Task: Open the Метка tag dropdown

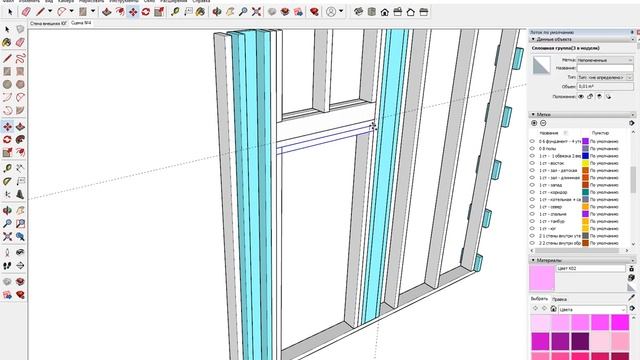Action: (x=605, y=60)
